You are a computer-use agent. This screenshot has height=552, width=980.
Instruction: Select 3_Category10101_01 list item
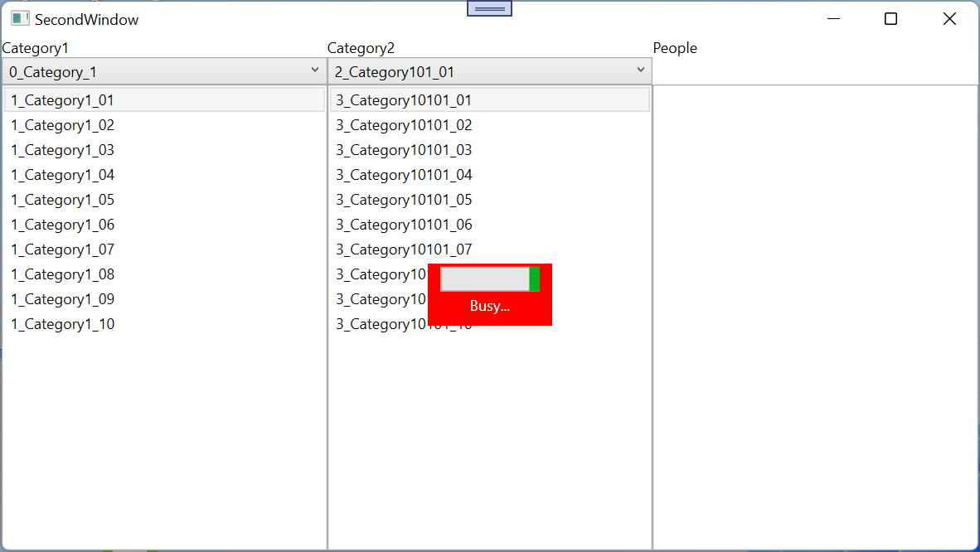tap(490, 100)
